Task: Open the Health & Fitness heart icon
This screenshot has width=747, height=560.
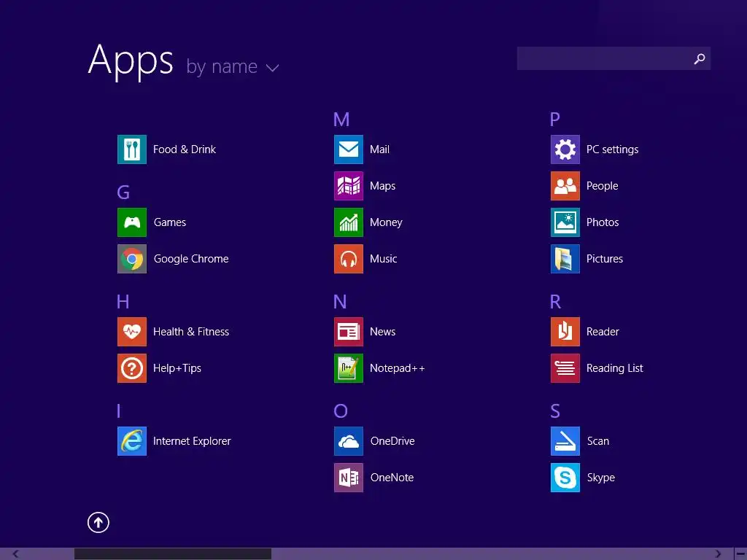Action: pyautogui.click(x=132, y=332)
